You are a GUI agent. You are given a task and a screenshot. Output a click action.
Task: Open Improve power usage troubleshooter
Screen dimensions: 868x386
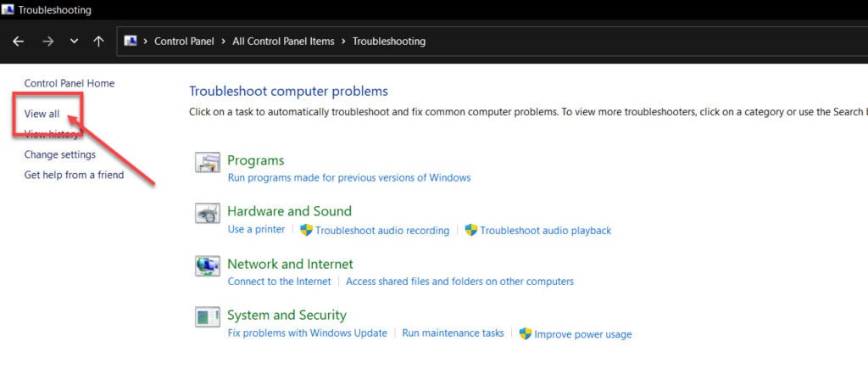[x=583, y=334]
